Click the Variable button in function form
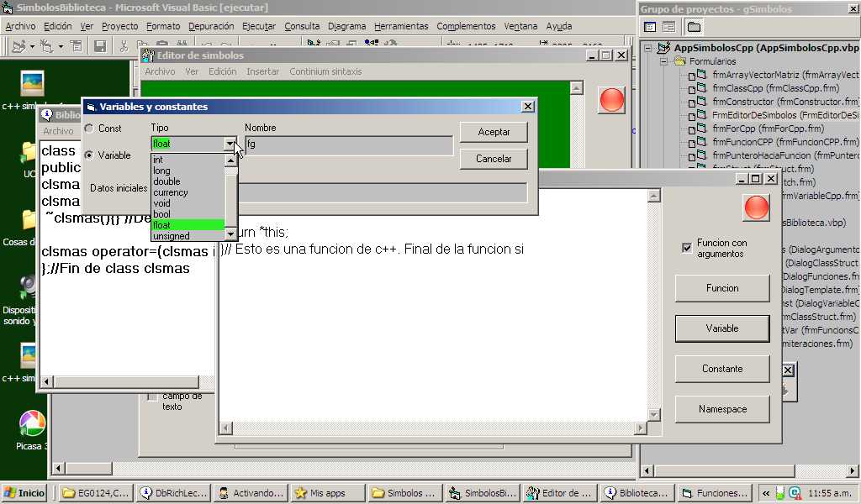The image size is (861, 504). pyautogui.click(x=722, y=328)
